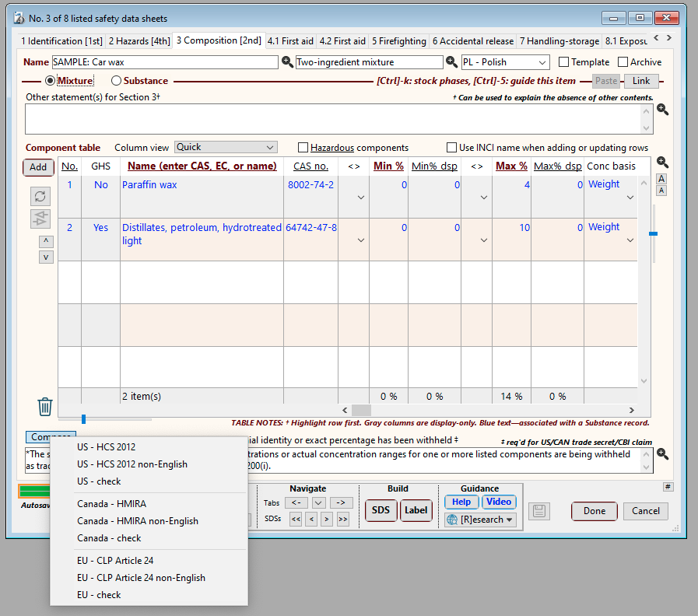The width and height of the screenshot is (698, 616).
Task: Go to previous tab with <- button
Action: click(296, 502)
